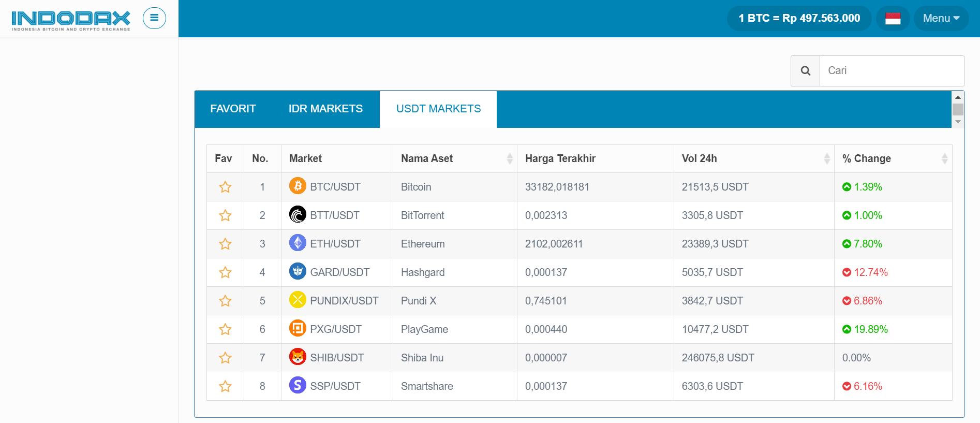Open the SSP/USDT market link

[x=335, y=386]
